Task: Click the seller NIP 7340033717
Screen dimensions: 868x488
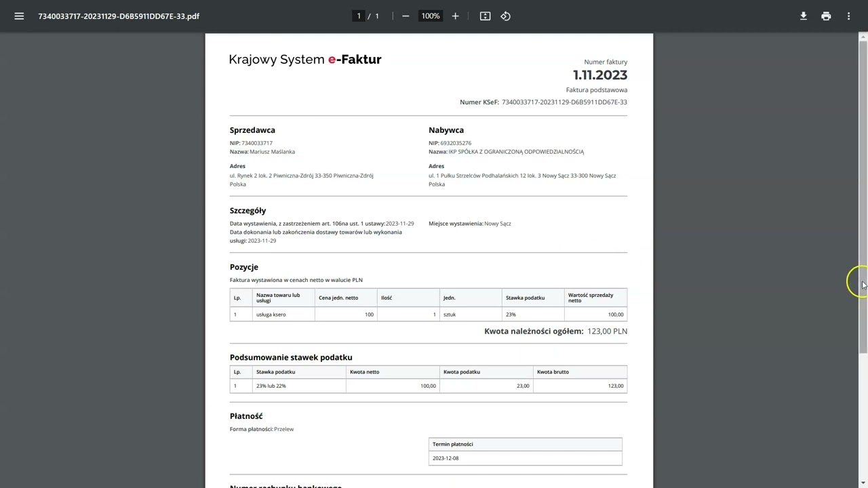Action: coord(257,143)
